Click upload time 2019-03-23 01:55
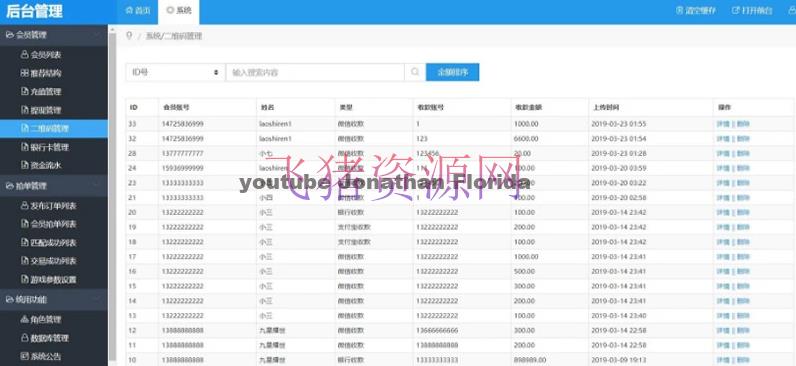 coord(618,124)
